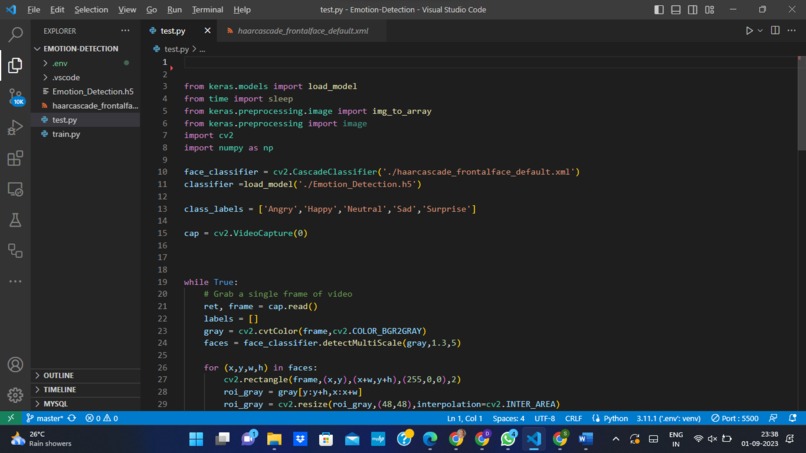Click CRLF end of line selector

[573, 418]
